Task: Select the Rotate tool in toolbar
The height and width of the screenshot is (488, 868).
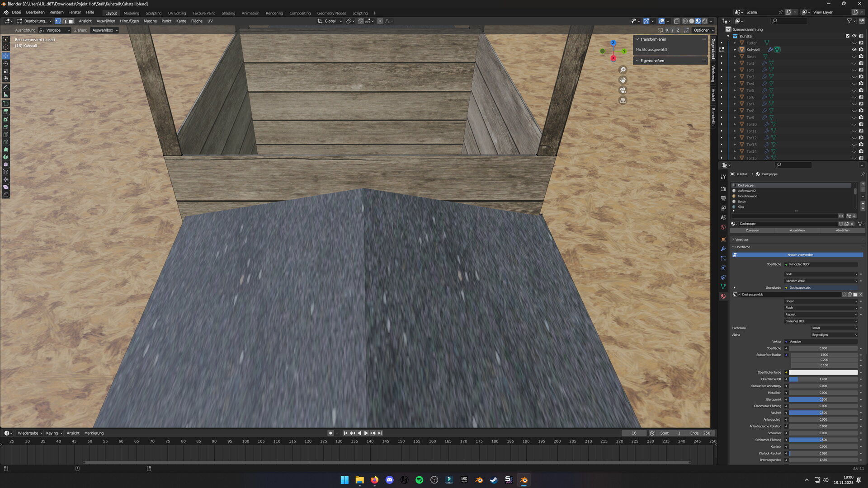Action: pos(6,63)
